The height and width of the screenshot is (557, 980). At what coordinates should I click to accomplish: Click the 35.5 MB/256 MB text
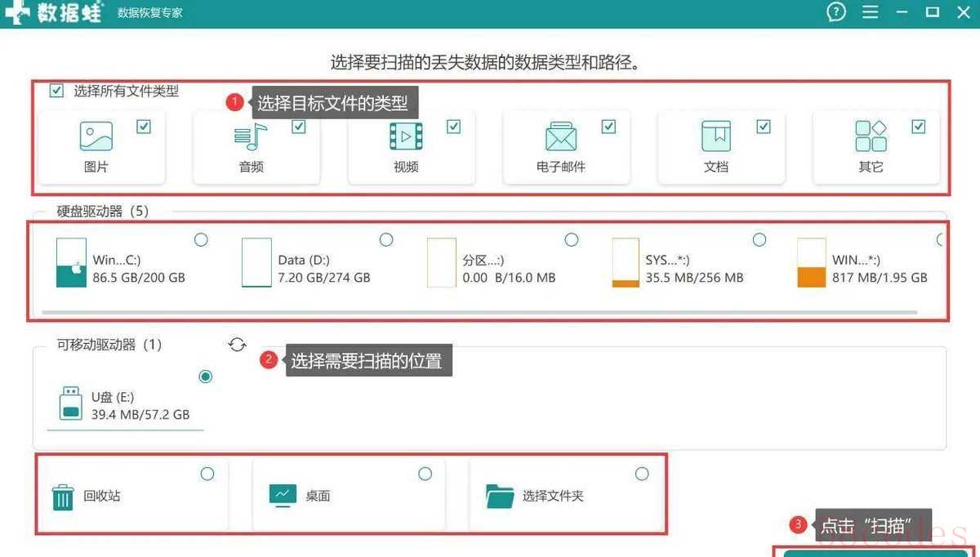(x=694, y=278)
